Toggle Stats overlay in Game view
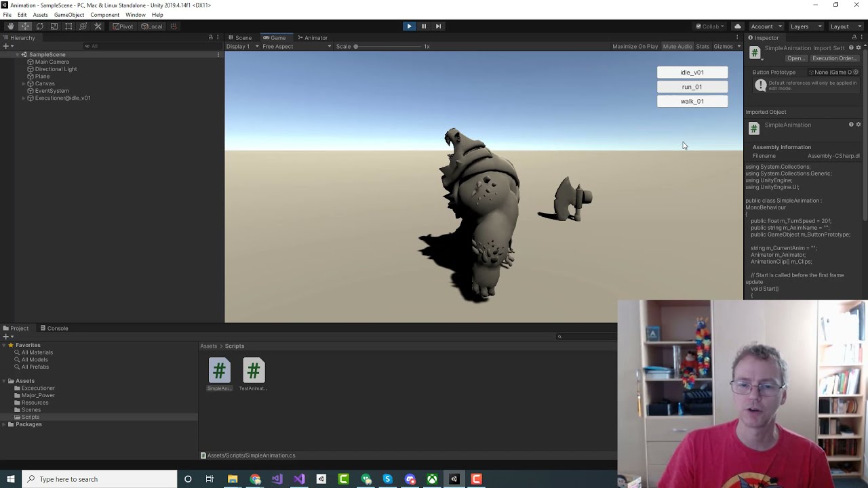Viewport: 868px width, 488px height. pos(703,46)
